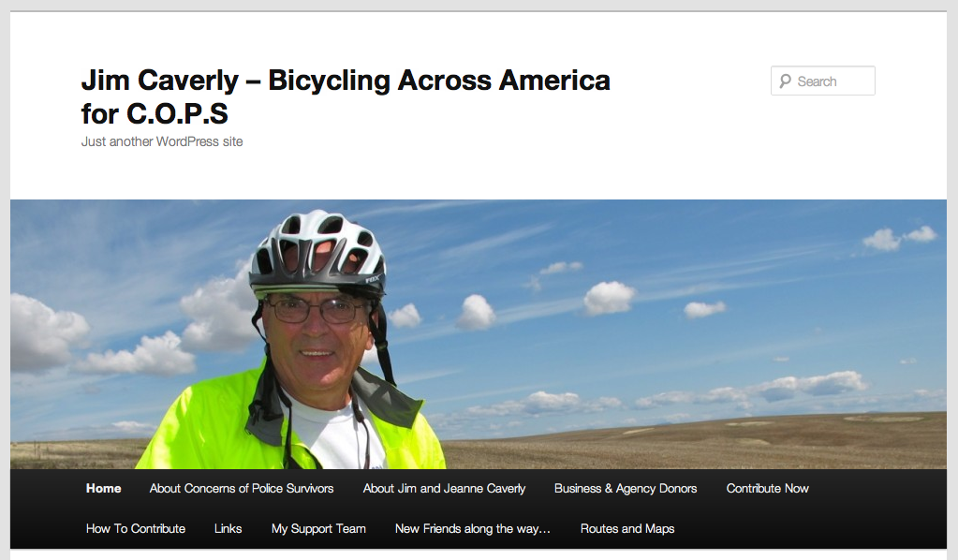Visit the Links menu page

tap(228, 529)
